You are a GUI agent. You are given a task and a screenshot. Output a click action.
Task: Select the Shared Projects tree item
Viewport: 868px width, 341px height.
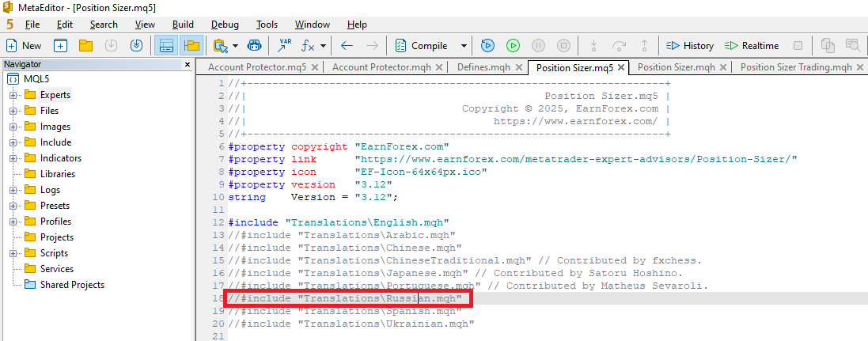pyautogui.click(x=72, y=285)
